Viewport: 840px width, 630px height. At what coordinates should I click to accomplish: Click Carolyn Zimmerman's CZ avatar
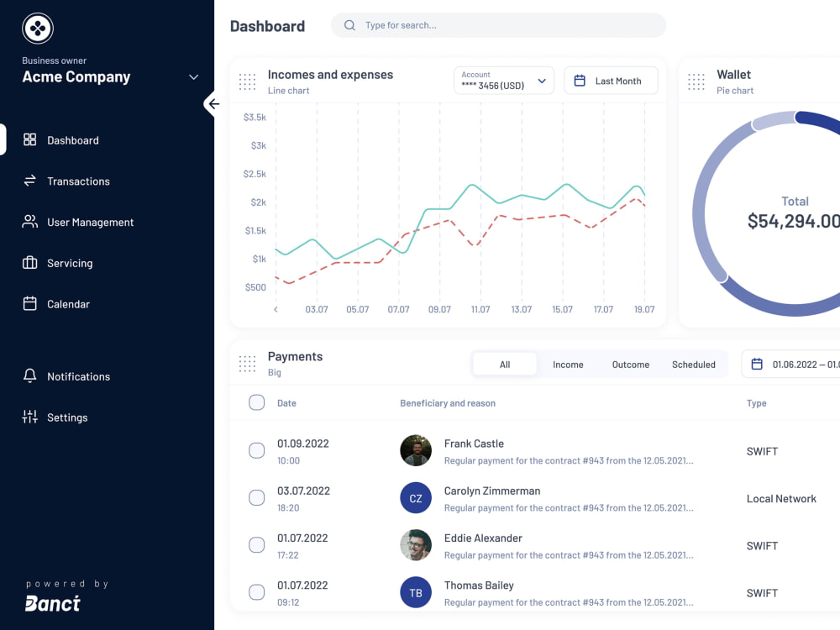tap(416, 498)
